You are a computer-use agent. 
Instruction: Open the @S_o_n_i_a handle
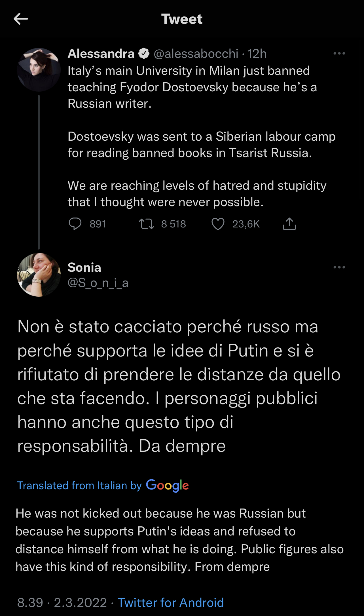(98, 283)
